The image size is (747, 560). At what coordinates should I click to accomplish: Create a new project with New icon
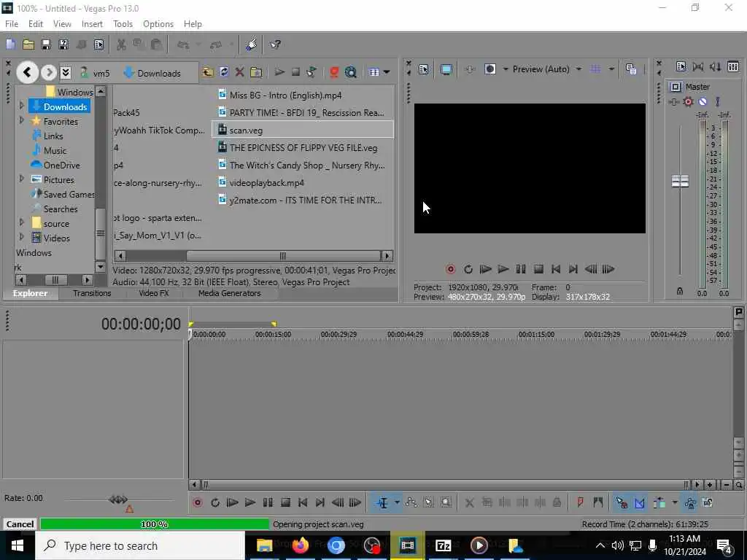(10, 44)
